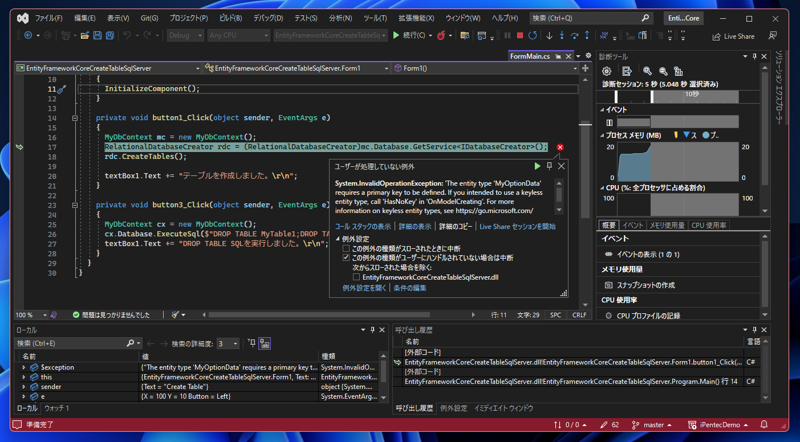
Task: Click the notification bell in the status bar
Action: 764,425
